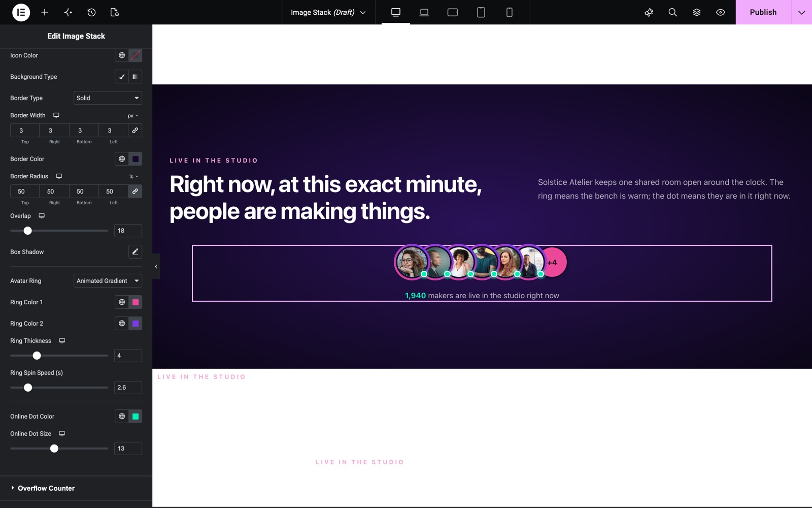Click the Online Dot Size slider handle

[54, 449]
